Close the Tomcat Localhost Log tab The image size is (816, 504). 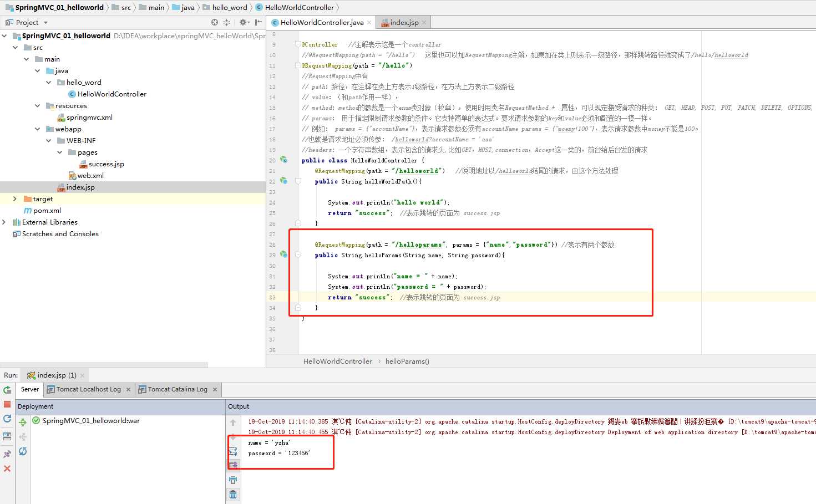(128, 390)
